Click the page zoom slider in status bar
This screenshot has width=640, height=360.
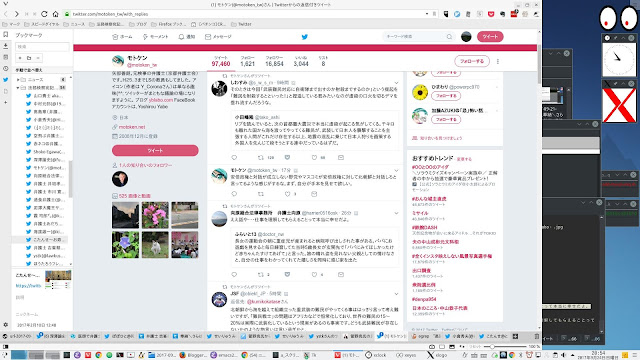click(504, 347)
